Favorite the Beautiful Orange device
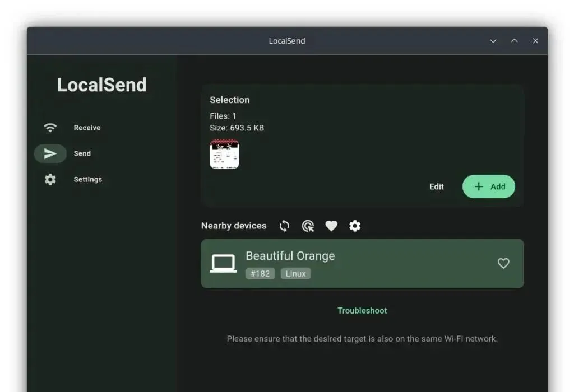The width and height of the screenshot is (574, 392). coord(503,263)
